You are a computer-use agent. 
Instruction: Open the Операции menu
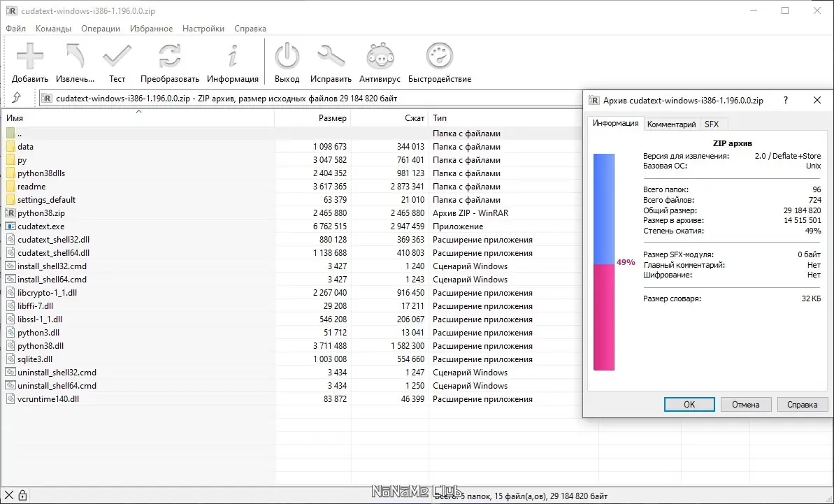[x=101, y=29]
